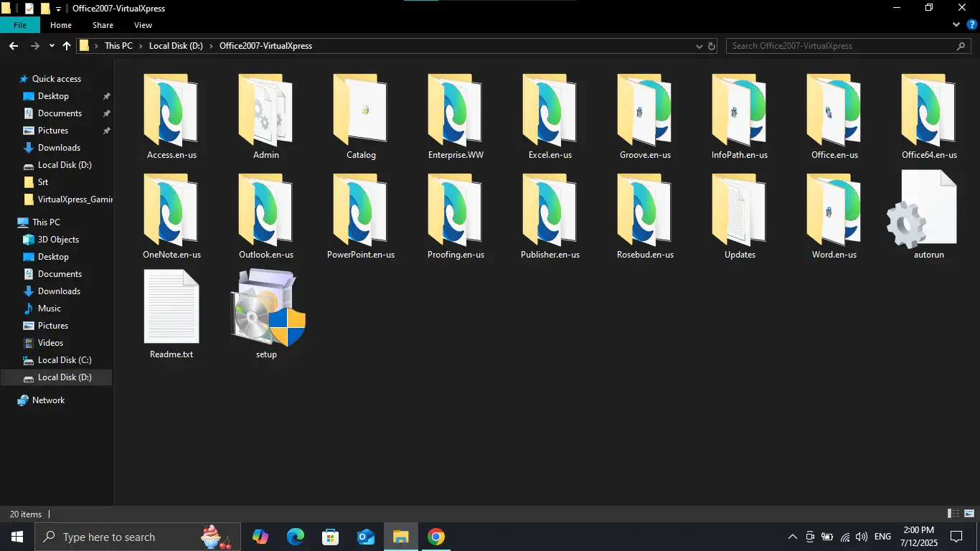
Task: Select the Access.en-us folder
Action: [x=171, y=117]
